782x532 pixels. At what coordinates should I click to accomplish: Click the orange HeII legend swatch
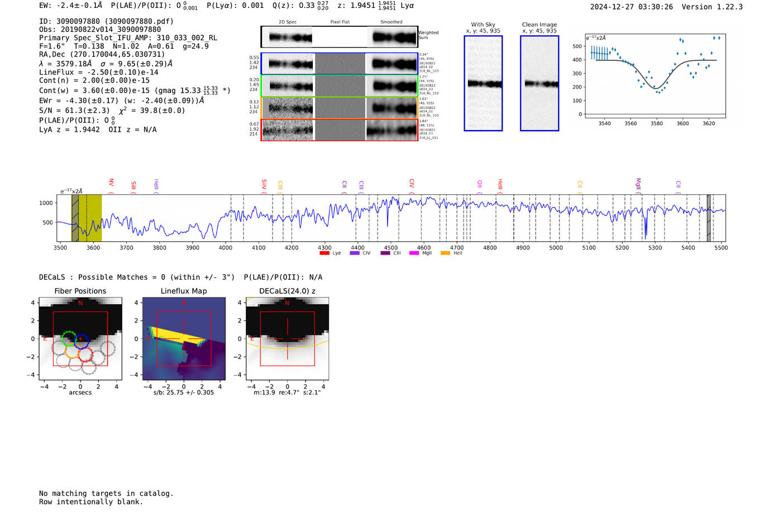(445, 253)
